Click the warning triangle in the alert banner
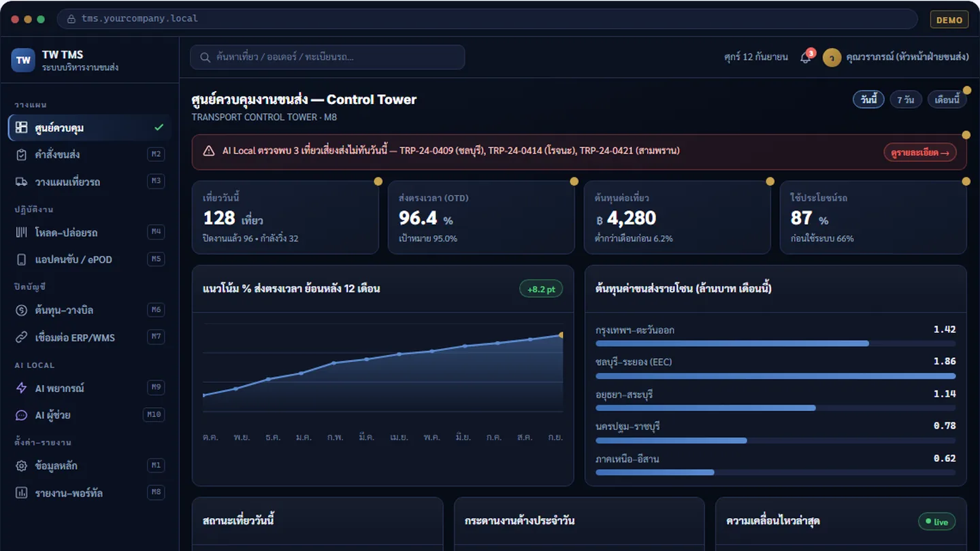This screenshot has height=551, width=980. [208, 151]
